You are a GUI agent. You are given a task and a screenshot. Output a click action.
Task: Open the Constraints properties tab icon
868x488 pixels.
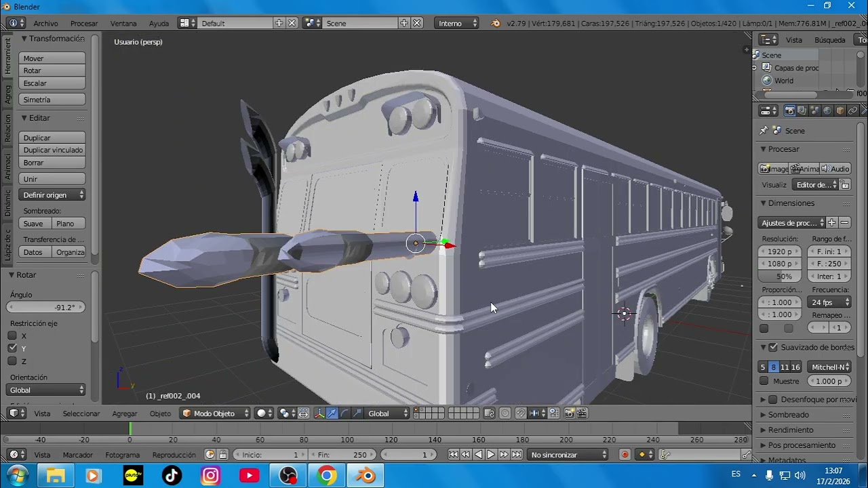pyautogui.click(x=853, y=110)
